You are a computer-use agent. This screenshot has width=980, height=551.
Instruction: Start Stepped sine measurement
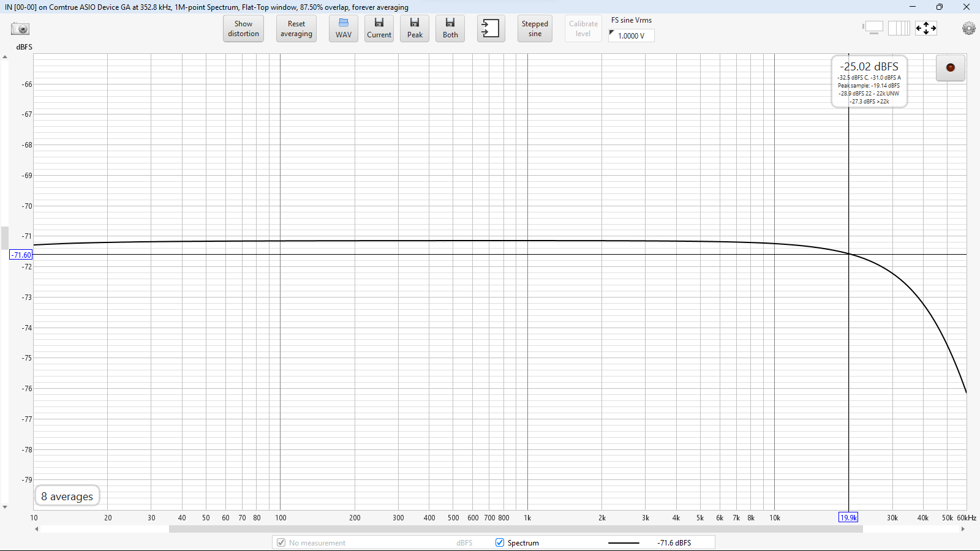tap(535, 29)
